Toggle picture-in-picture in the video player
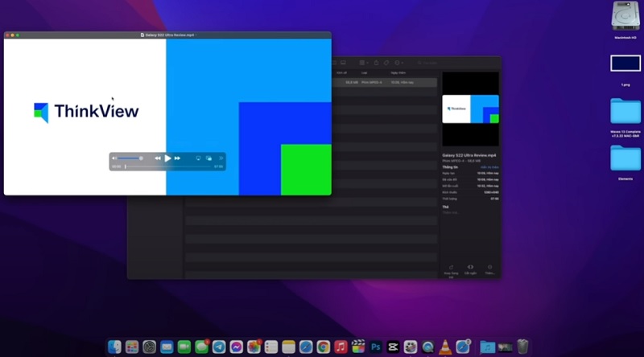The image size is (644, 357). click(x=208, y=158)
